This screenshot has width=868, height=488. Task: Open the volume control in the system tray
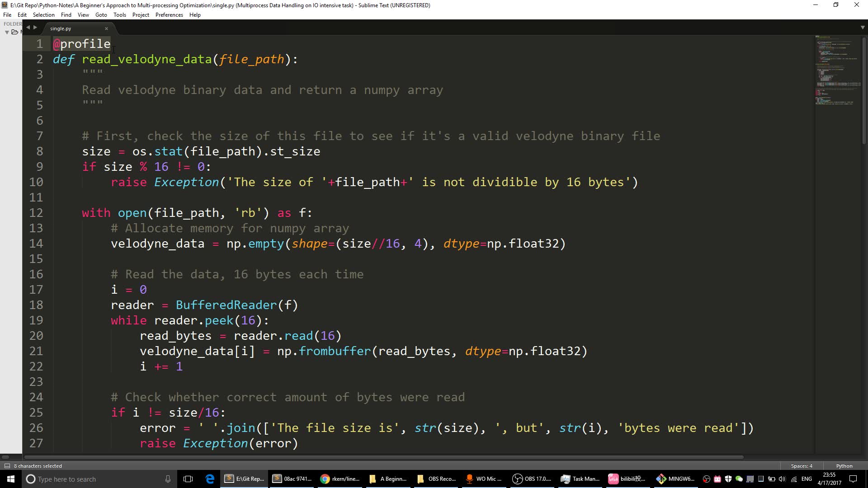(783, 479)
